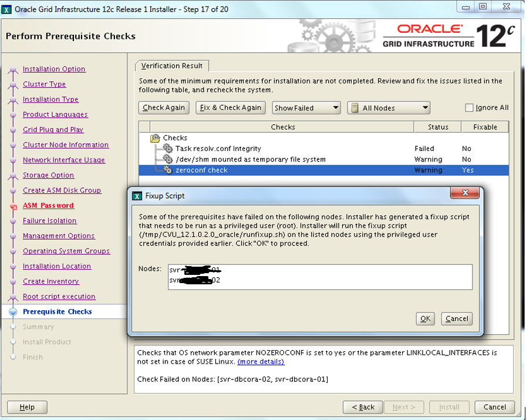Go to ASM Password step
The image size is (526, 420).
point(48,205)
